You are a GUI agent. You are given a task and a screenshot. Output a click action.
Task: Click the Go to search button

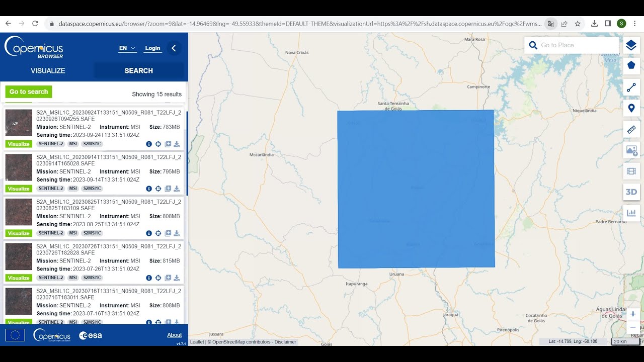(x=29, y=92)
